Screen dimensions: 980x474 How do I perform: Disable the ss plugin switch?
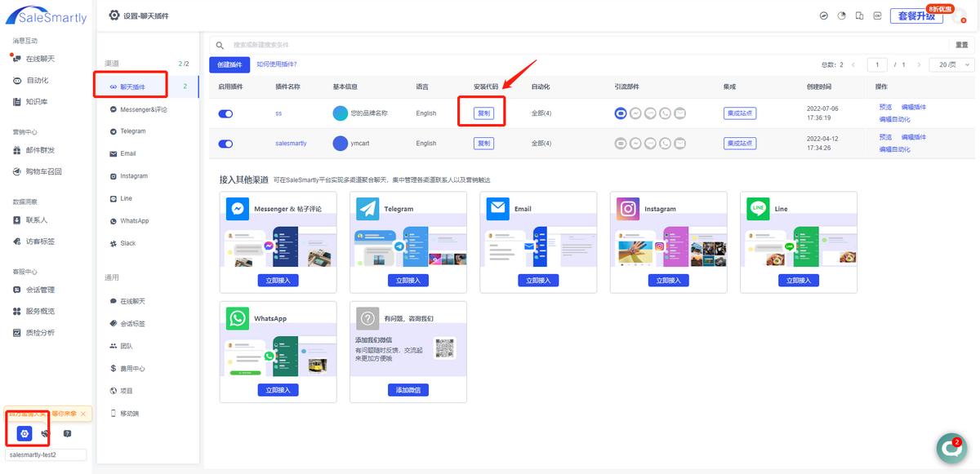pos(225,113)
